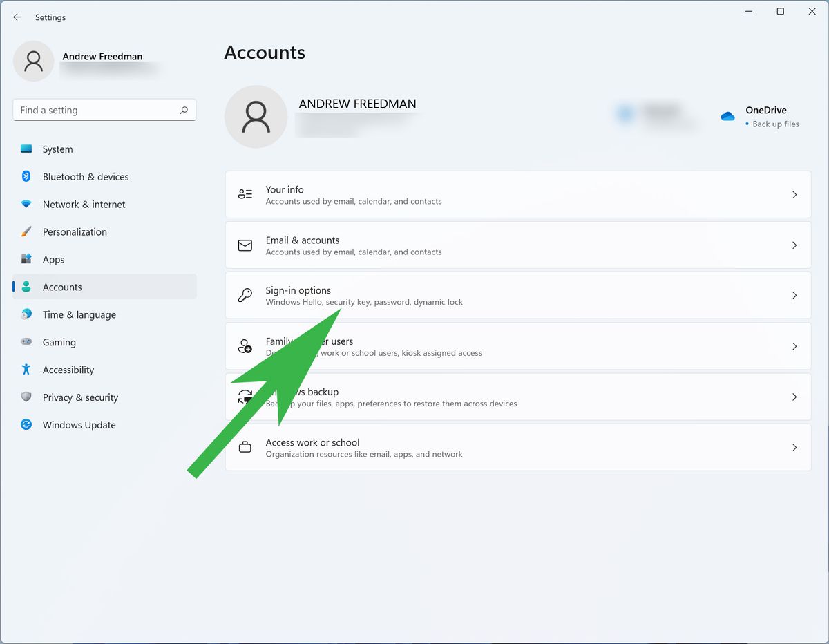This screenshot has height=644, width=829.
Task: Click the Accessibility person icon
Action: tap(26, 370)
